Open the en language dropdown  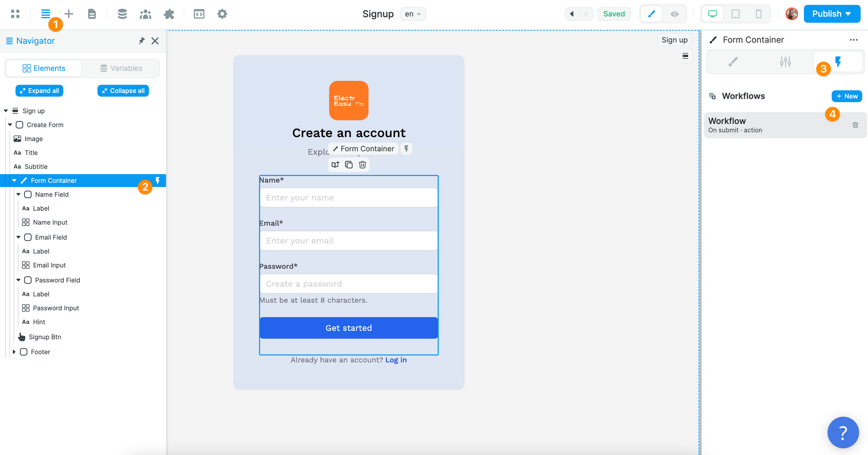point(413,14)
